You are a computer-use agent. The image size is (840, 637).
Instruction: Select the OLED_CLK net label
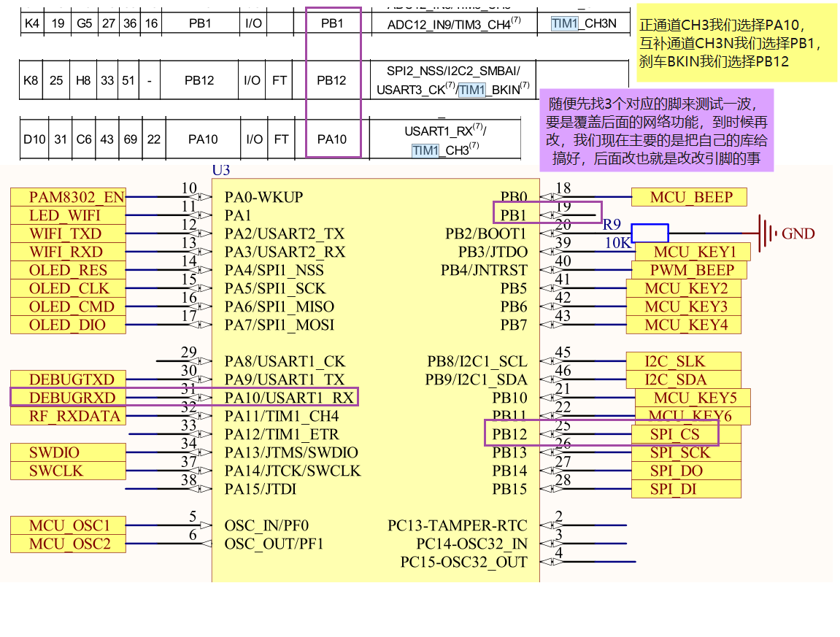pyautogui.click(x=68, y=288)
